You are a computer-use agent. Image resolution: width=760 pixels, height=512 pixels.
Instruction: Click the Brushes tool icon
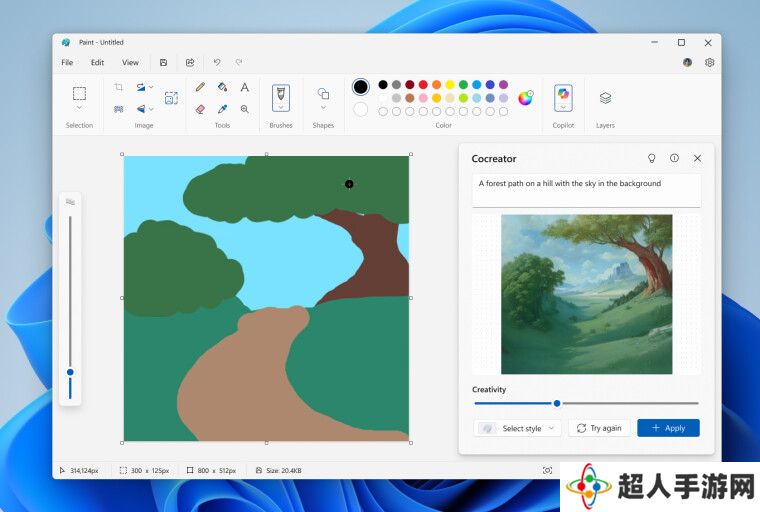click(x=281, y=93)
